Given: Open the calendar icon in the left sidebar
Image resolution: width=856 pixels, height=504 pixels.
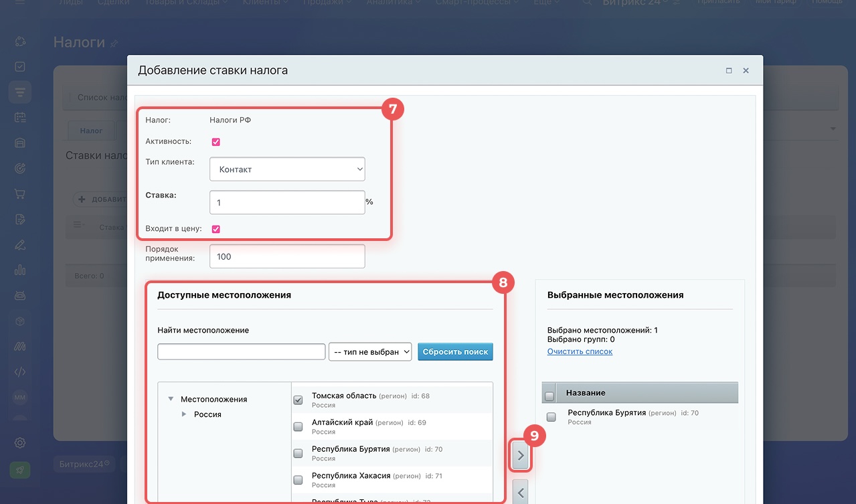Looking at the screenshot, I should pos(20,117).
